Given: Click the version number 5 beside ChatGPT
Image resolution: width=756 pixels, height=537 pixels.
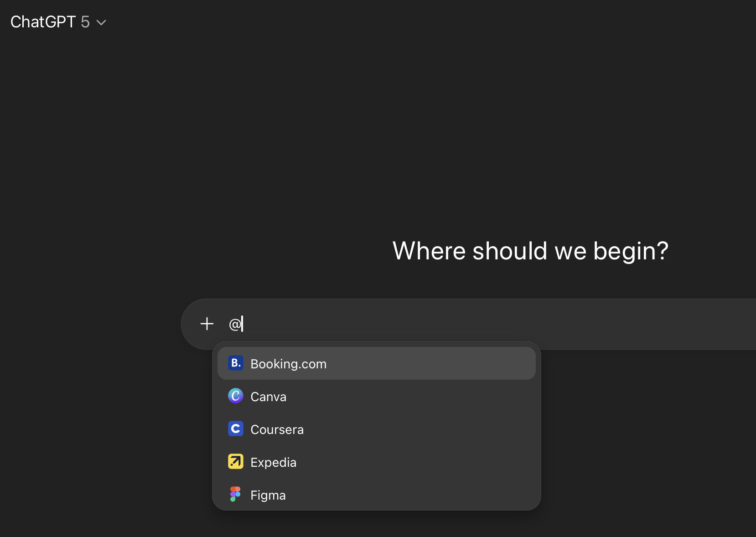Looking at the screenshot, I should 85,22.
